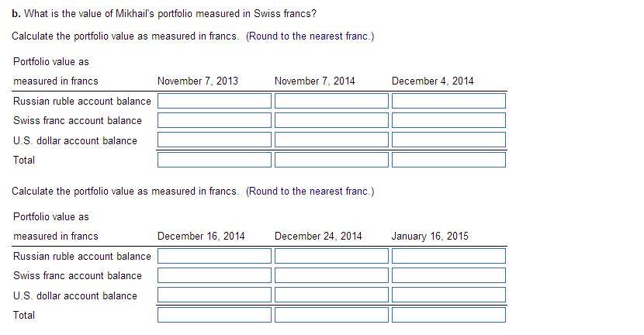Focus U.S. dollar balance field for November 7, 2013
Screen dimensions: 644x335
214,140
